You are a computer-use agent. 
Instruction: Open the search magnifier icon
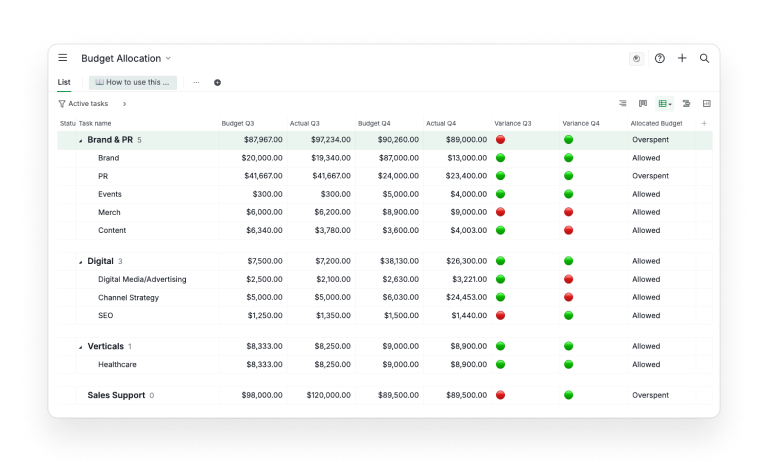coord(704,58)
